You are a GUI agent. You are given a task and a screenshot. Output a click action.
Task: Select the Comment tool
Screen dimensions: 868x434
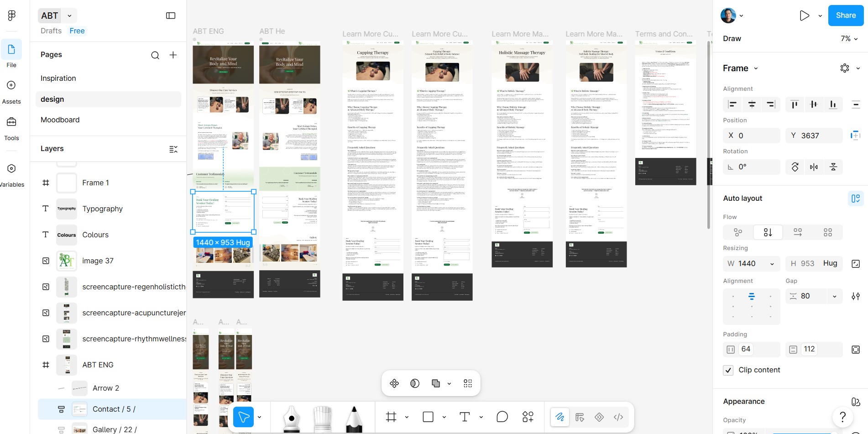point(502,417)
